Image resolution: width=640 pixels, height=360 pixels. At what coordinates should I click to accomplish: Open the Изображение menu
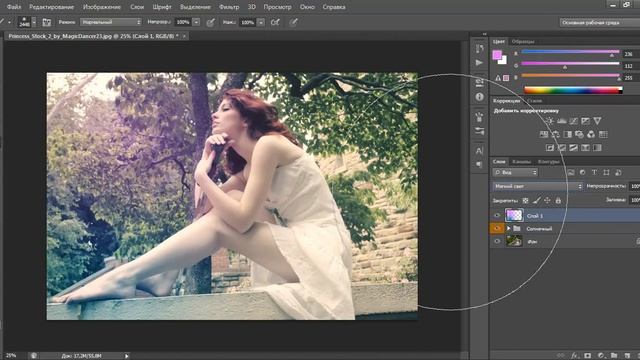click(102, 7)
